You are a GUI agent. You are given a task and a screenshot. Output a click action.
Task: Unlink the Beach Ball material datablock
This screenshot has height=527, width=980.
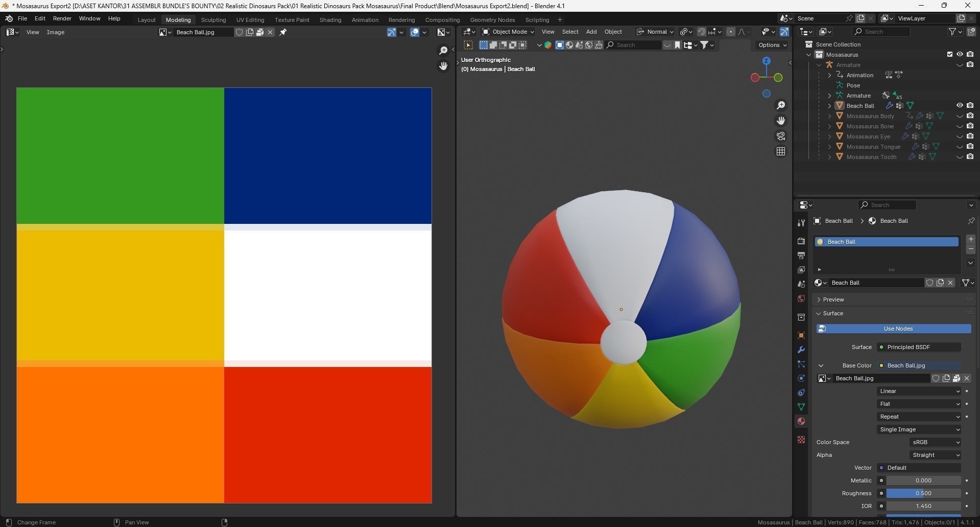coord(950,283)
